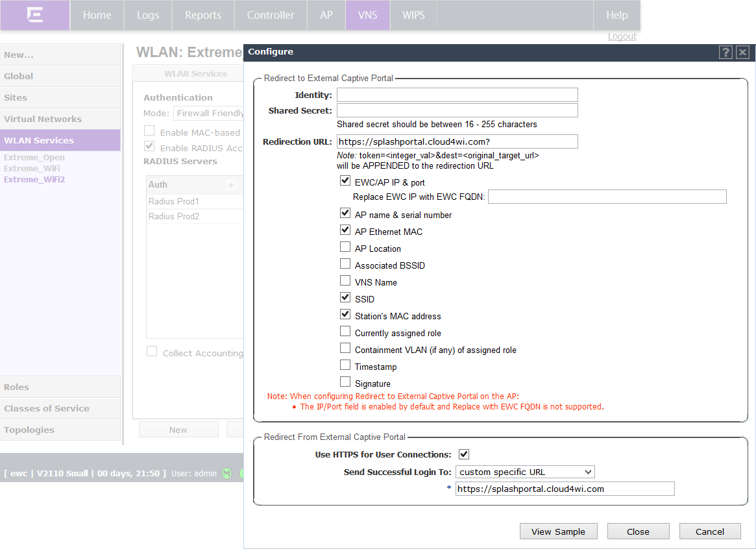
Task: Select Roles in the left sidebar
Action: coord(60,387)
